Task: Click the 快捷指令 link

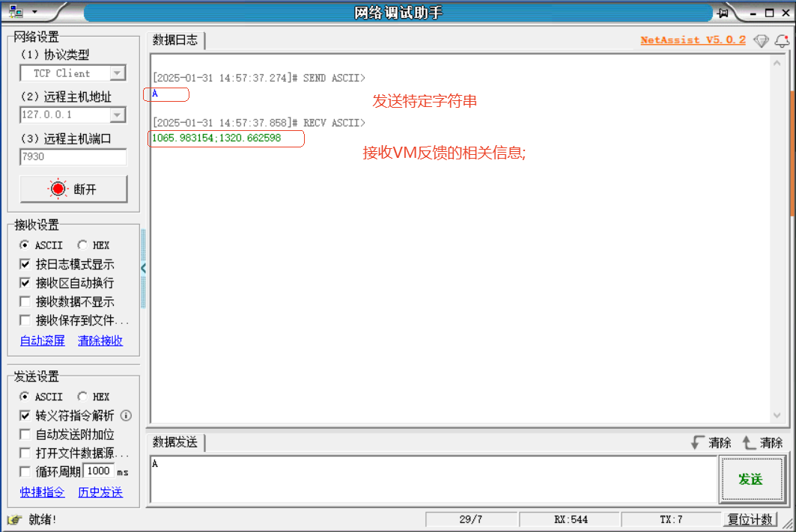Action: (42, 492)
